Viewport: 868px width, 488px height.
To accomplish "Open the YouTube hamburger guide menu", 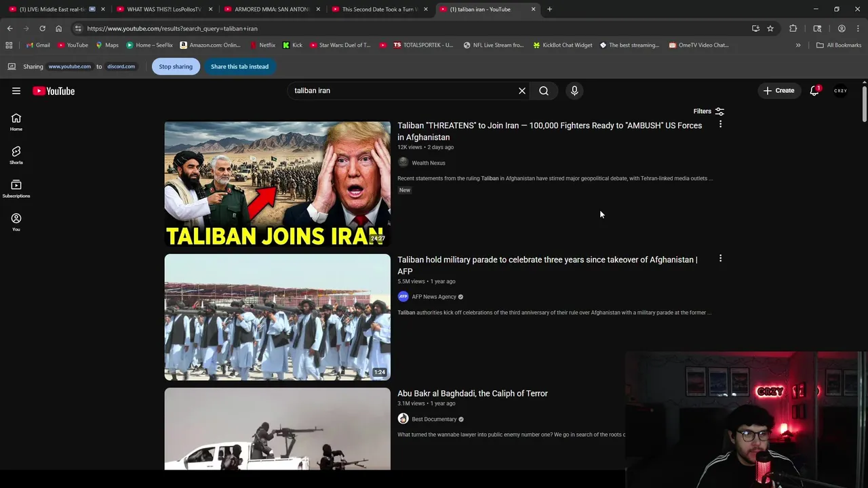I will pos(16,91).
